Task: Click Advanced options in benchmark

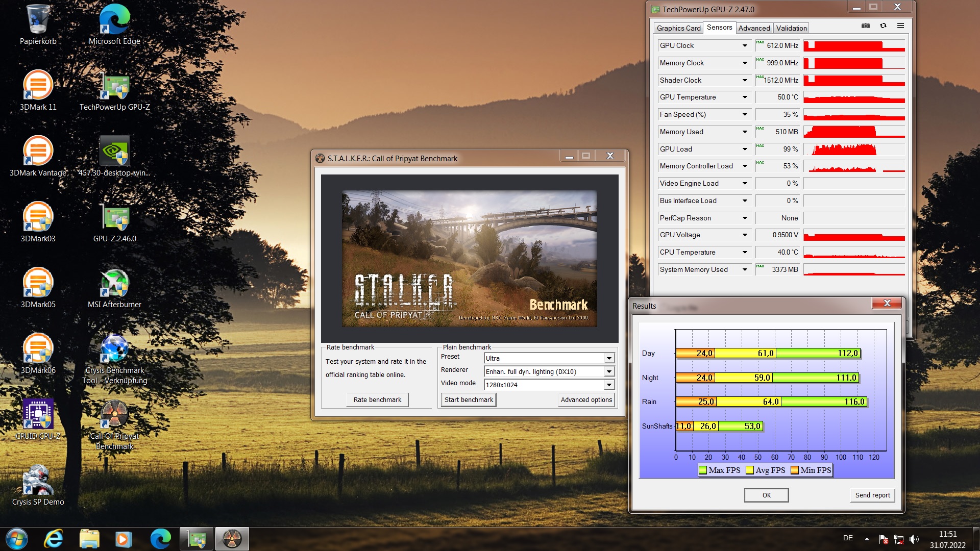Action: point(585,399)
